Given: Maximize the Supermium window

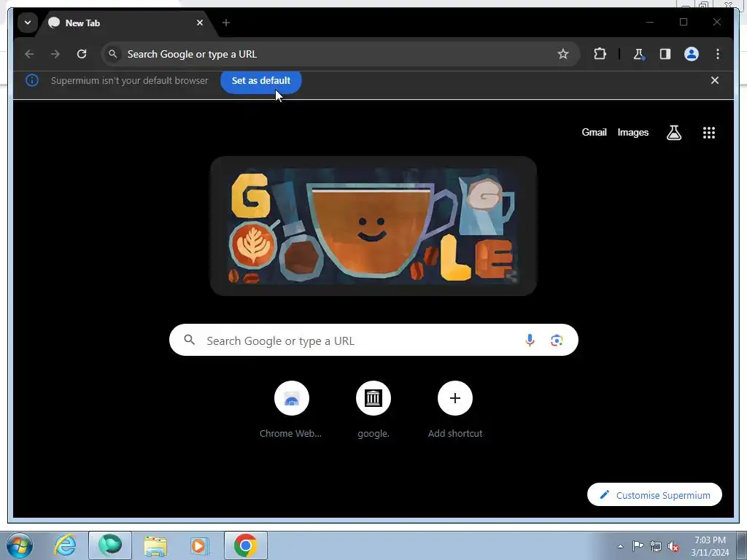Looking at the screenshot, I should 684,22.
